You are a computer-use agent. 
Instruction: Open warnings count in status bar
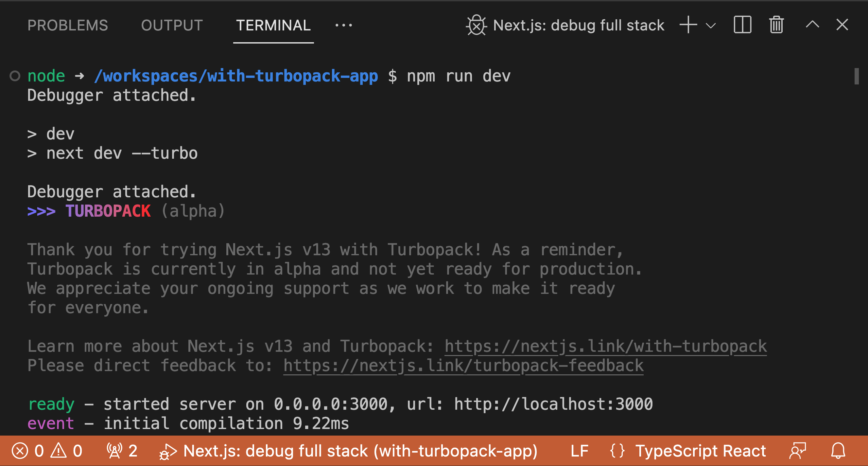(x=66, y=451)
